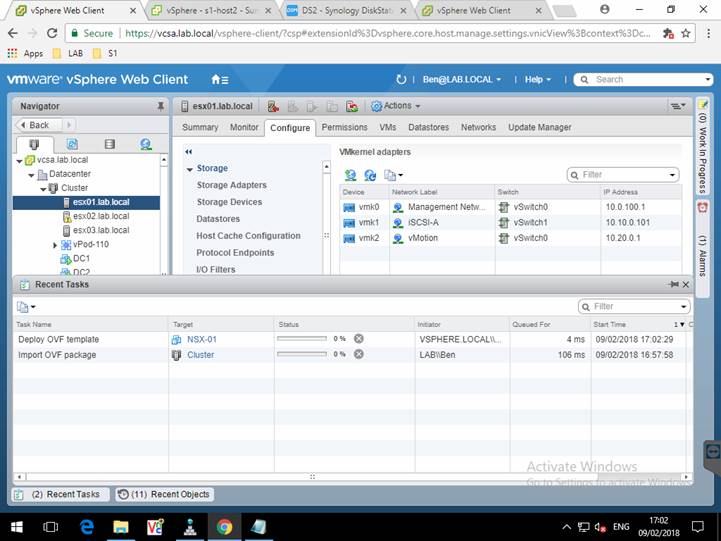The width and height of the screenshot is (721, 541).
Task: Open Host Cache Configuration
Action: tap(248, 236)
